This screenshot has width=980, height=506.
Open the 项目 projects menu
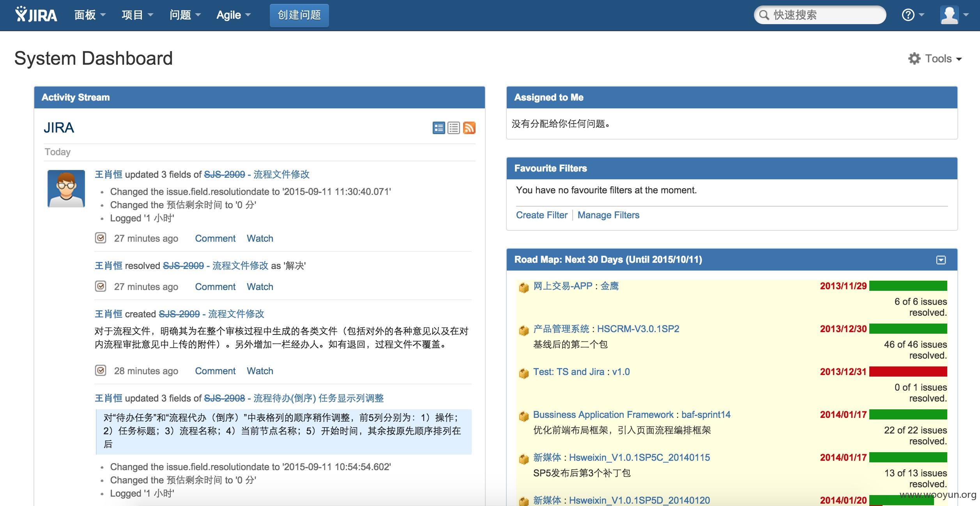click(137, 15)
